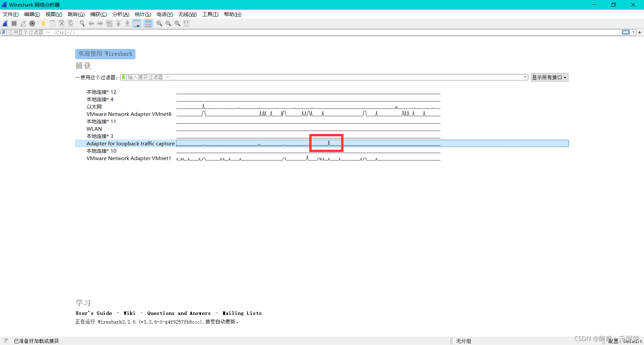Image resolution: width=644 pixels, height=345 pixels.
Task: Select the WLAN interface
Action: tap(94, 129)
